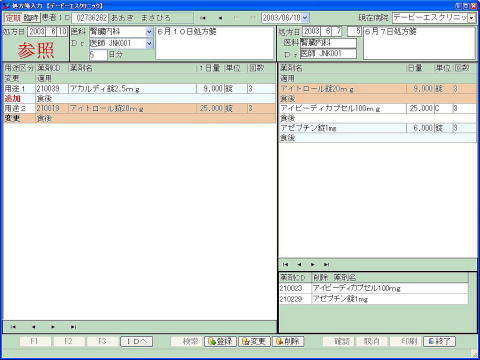Click the 薬剤名 column header in left table

click(81, 68)
